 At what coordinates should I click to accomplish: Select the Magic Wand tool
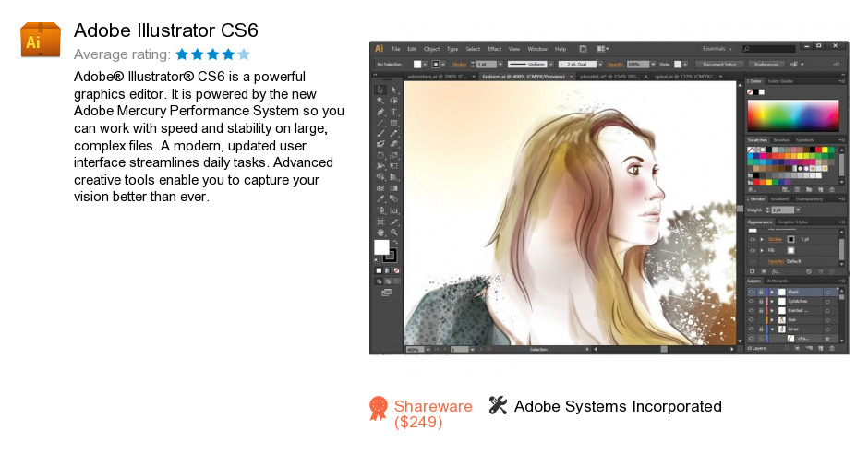[380, 101]
